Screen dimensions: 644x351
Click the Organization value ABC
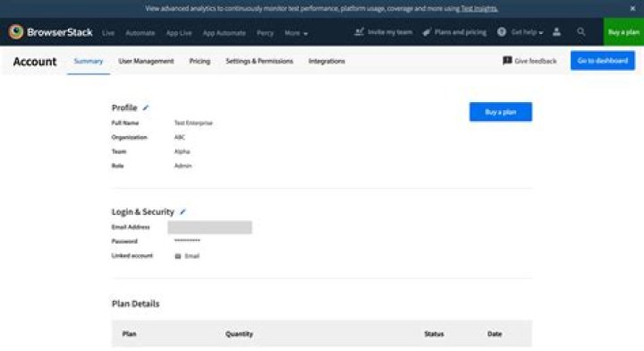click(180, 137)
